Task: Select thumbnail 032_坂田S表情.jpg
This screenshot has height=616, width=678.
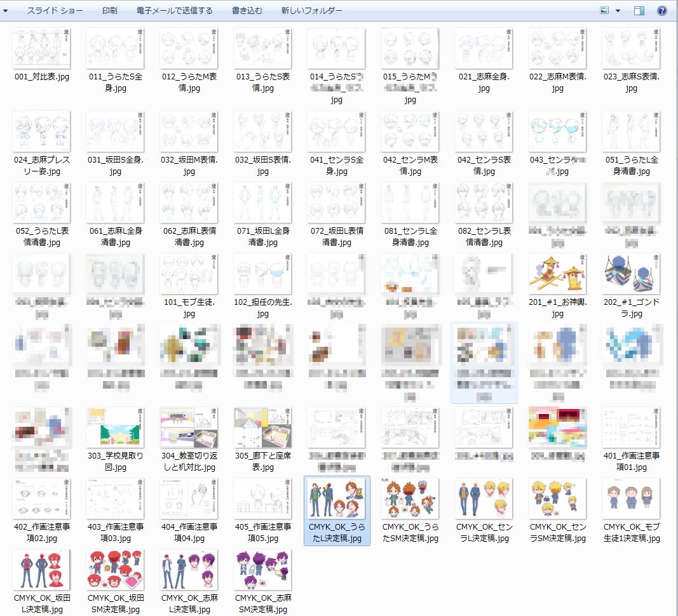Action: (x=263, y=132)
